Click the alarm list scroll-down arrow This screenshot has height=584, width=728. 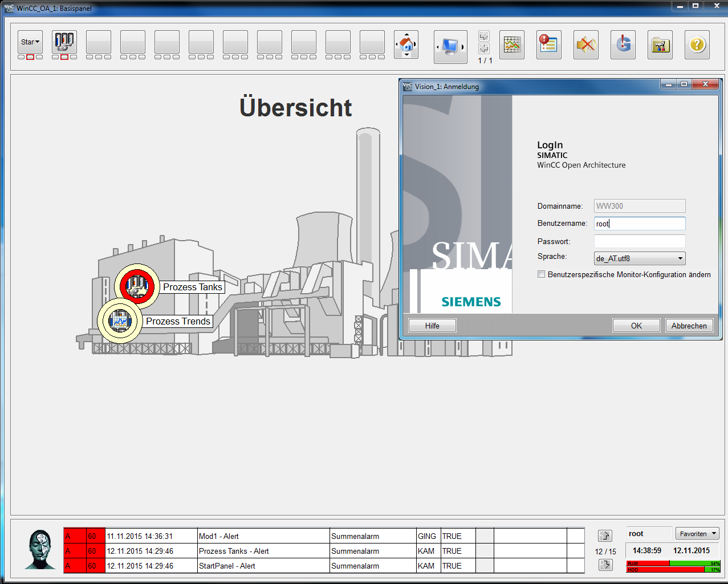tap(605, 565)
